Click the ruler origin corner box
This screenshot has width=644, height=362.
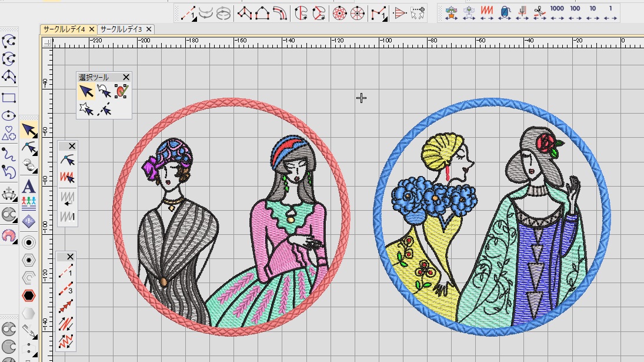pyautogui.click(x=48, y=42)
